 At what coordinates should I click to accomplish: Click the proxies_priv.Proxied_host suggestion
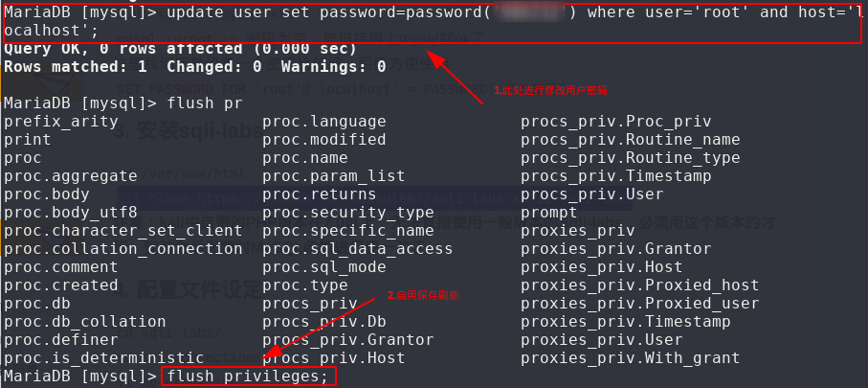coord(639,285)
